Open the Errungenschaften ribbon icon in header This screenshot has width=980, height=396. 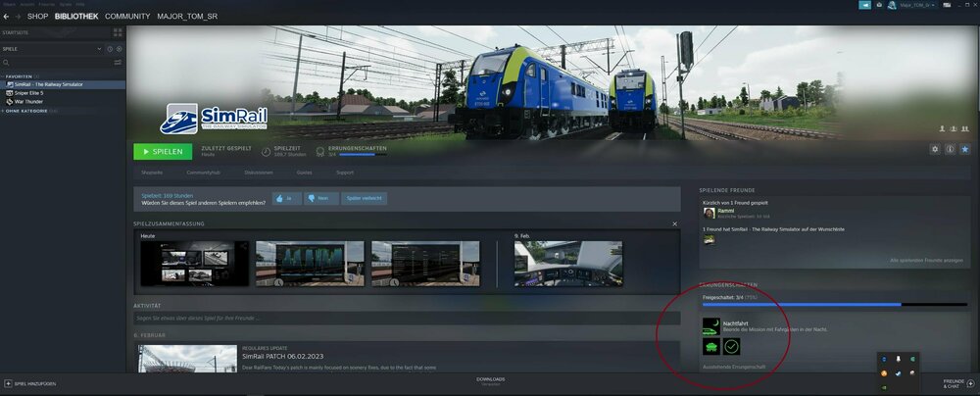[320, 151]
